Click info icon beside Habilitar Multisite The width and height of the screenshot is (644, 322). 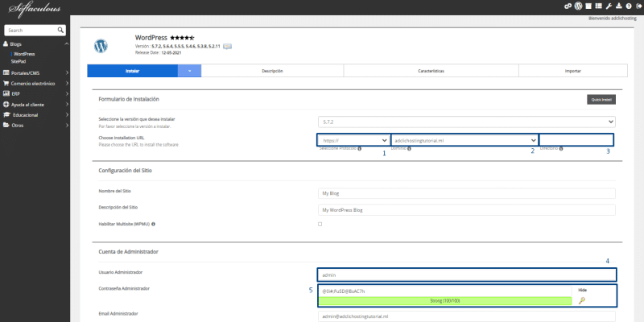click(153, 225)
